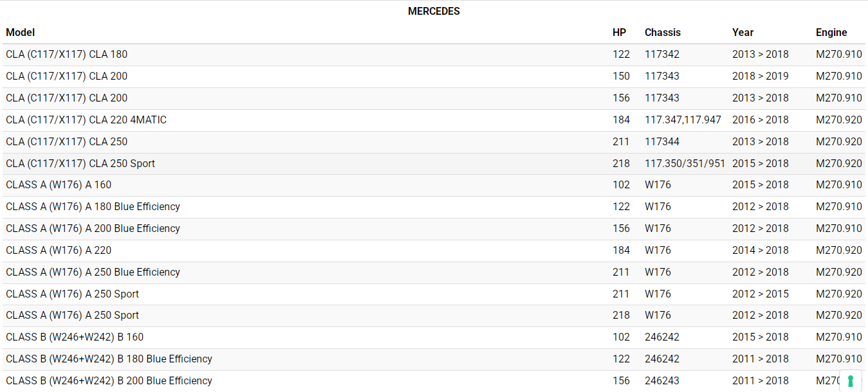Select the CLASS A A 220 row

[59, 251]
